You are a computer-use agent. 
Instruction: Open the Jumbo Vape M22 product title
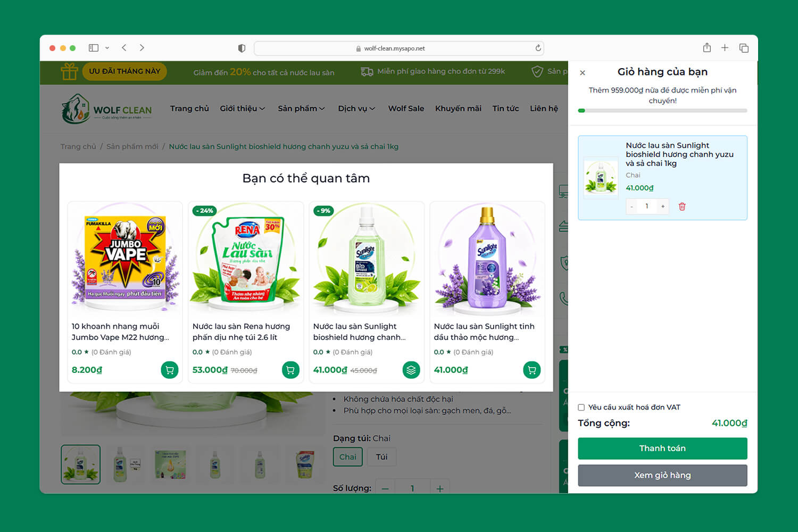point(120,332)
